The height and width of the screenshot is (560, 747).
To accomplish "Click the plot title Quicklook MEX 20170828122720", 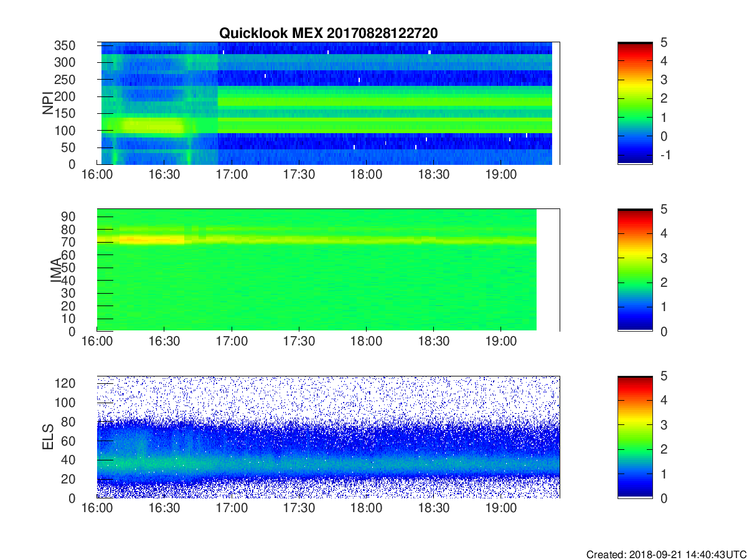I will (328, 34).
